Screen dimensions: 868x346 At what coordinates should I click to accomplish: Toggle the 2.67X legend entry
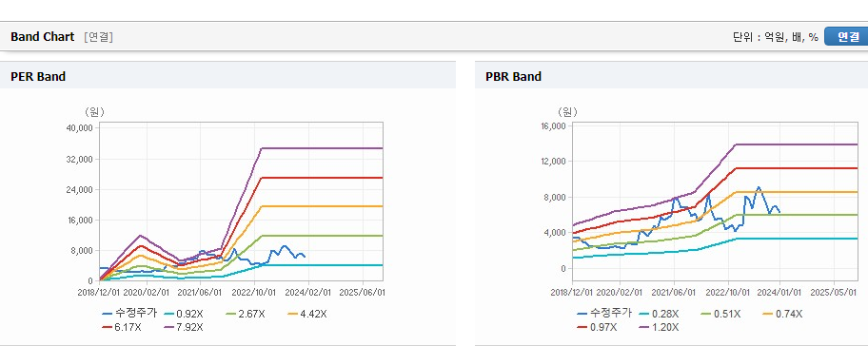(246, 314)
